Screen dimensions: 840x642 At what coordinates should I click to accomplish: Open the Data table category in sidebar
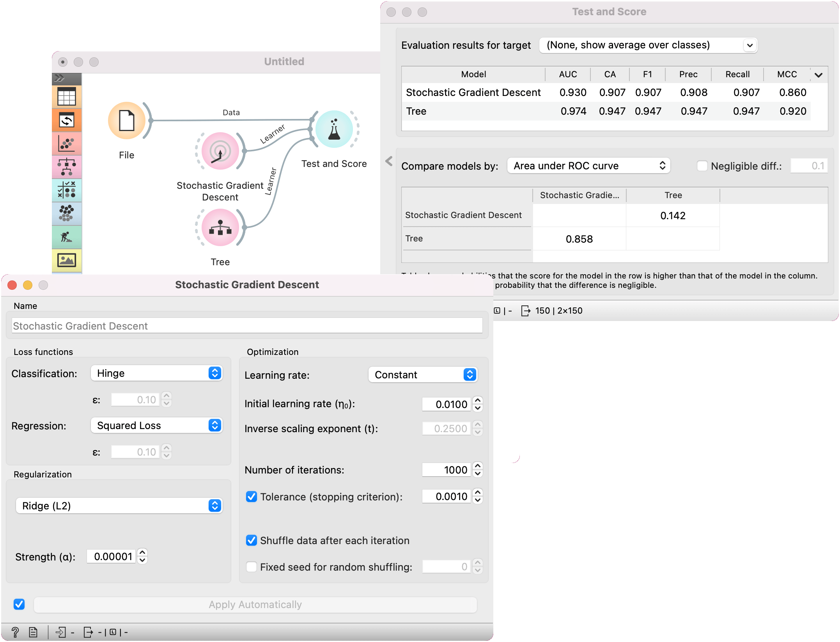[67, 96]
